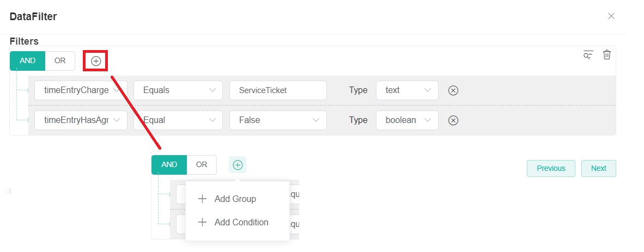Open the timeEntryCharge field dropdown
Image resolution: width=644 pixels, height=252 pixels.
tap(81, 90)
